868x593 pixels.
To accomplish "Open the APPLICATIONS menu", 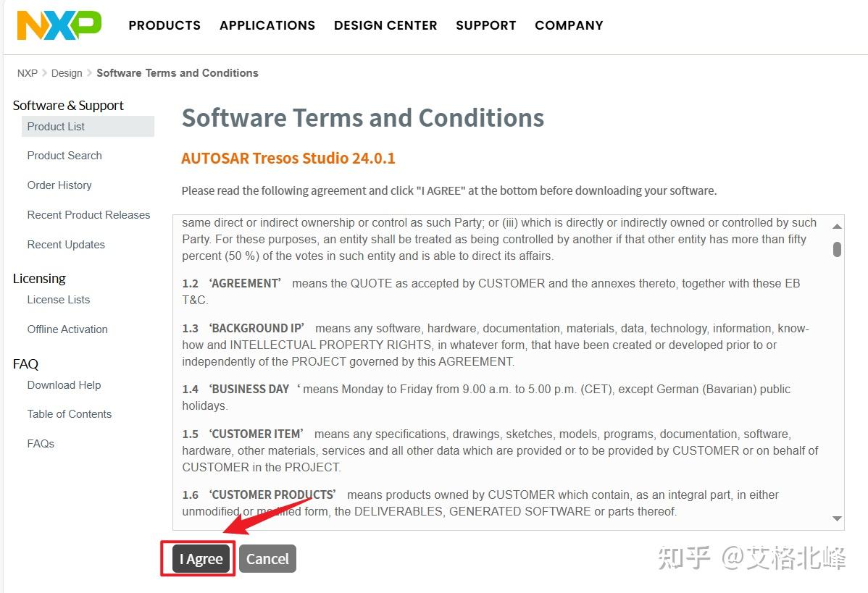I will point(267,25).
